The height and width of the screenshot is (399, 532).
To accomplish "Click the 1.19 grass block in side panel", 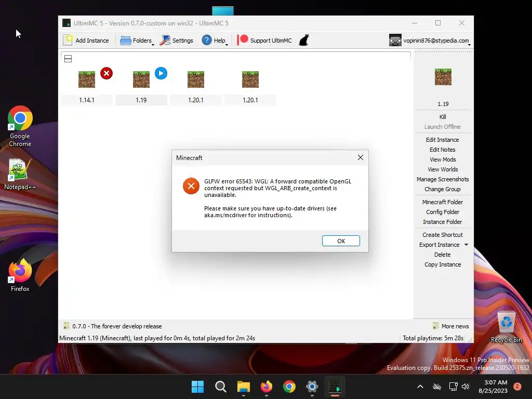I will pyautogui.click(x=443, y=77).
